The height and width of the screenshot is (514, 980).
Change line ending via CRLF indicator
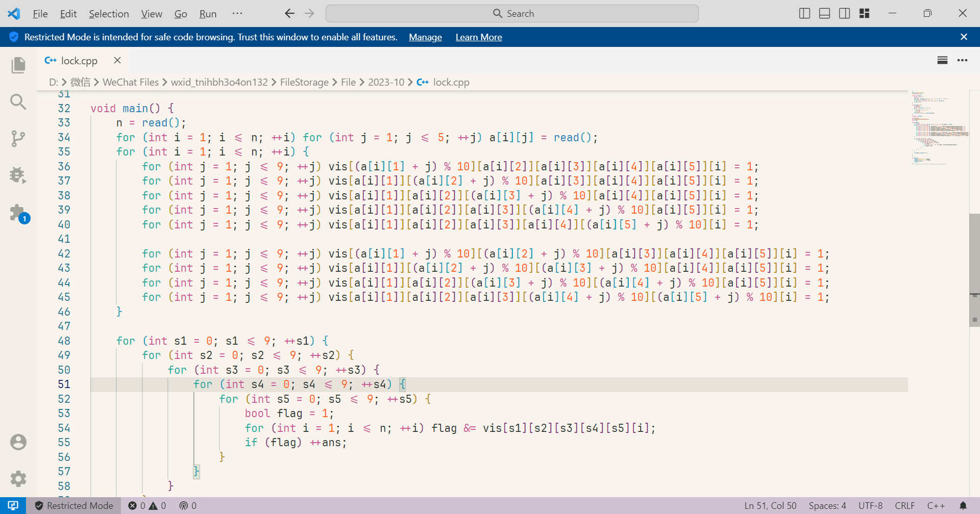[904, 505]
